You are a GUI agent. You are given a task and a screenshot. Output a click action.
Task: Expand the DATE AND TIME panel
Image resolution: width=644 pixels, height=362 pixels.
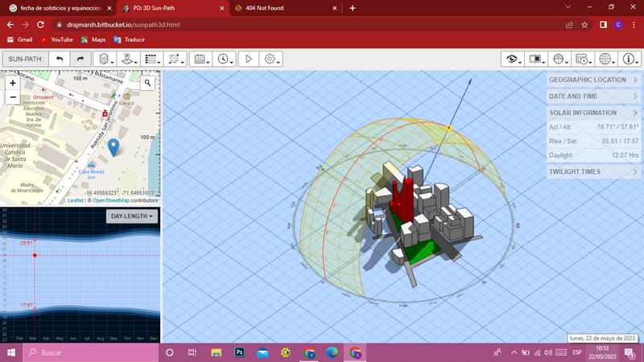point(593,96)
